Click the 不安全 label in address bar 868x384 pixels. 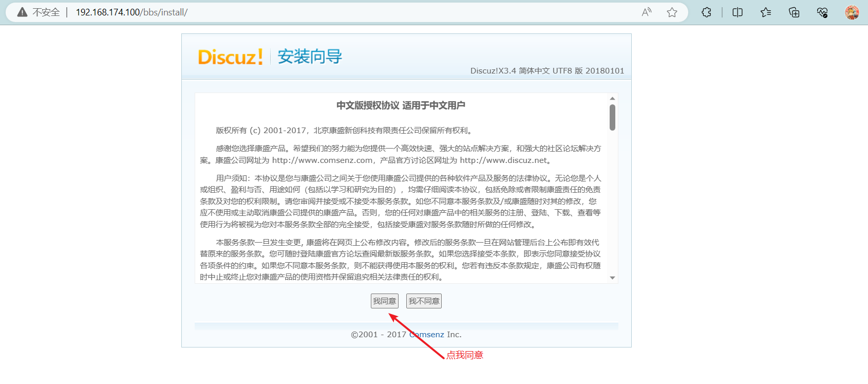click(46, 12)
